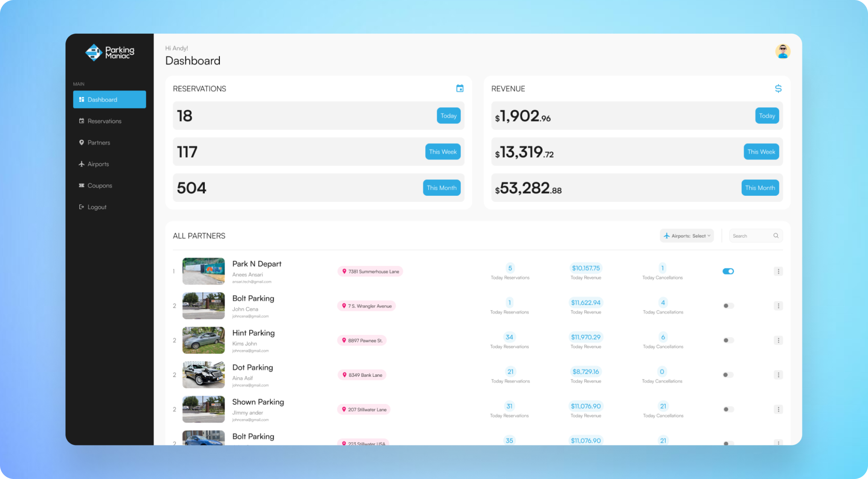Viewport: 868px width, 479px height.
Task: Open options menu for Park N Depart
Action: tap(778, 271)
